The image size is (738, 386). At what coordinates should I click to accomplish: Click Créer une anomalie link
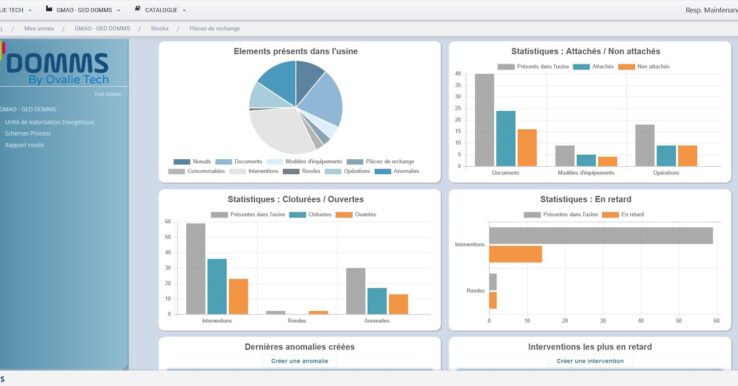[x=299, y=361]
